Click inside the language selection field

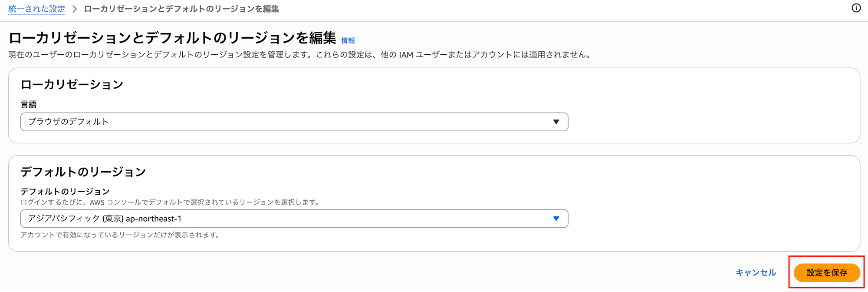pyautogui.click(x=294, y=122)
